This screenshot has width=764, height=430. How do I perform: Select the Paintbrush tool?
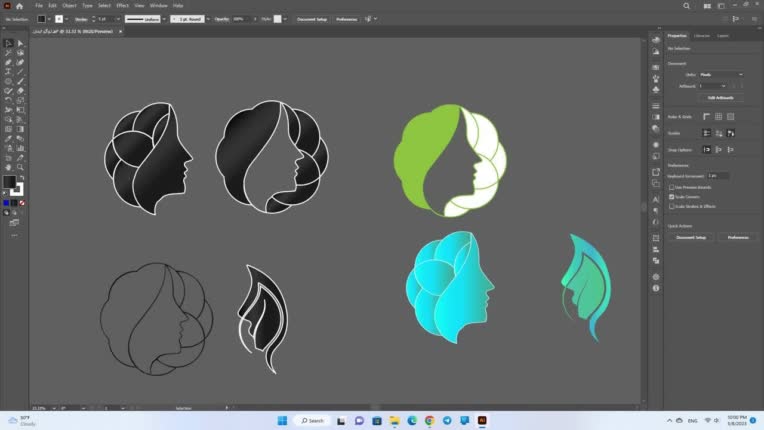pos(20,81)
